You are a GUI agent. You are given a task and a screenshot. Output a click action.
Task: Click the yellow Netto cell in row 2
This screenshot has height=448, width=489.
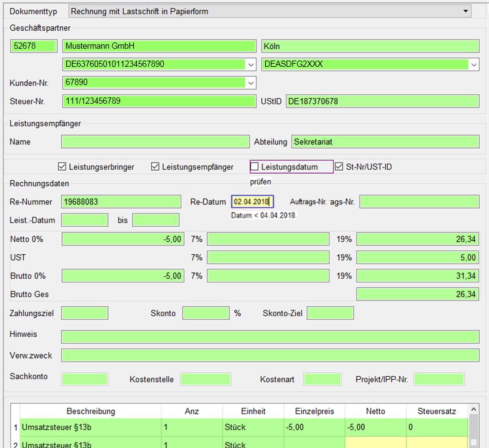375,442
